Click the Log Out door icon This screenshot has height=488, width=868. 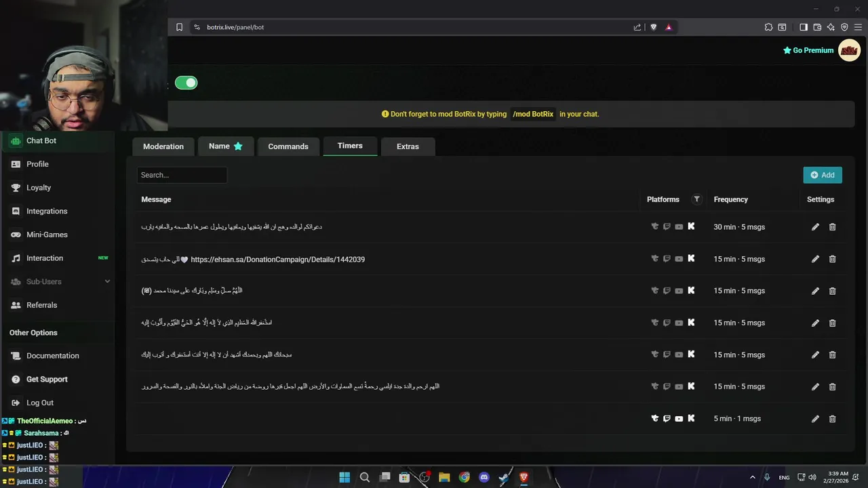(16, 403)
